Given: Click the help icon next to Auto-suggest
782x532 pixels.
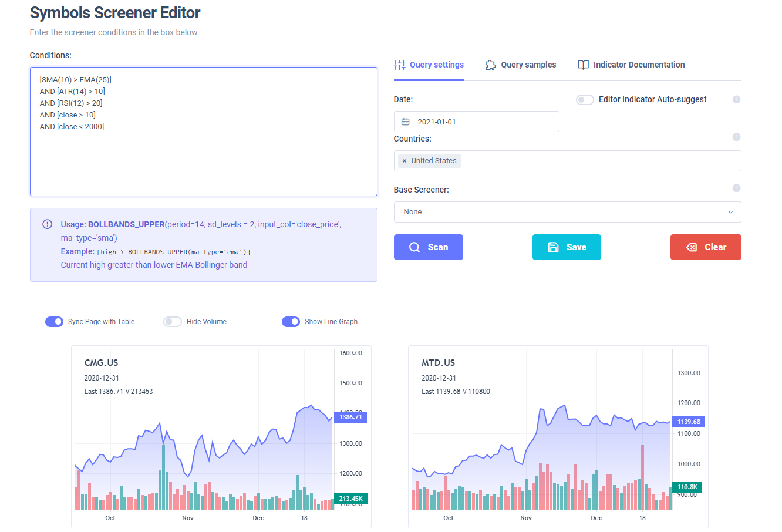Looking at the screenshot, I should [736, 99].
